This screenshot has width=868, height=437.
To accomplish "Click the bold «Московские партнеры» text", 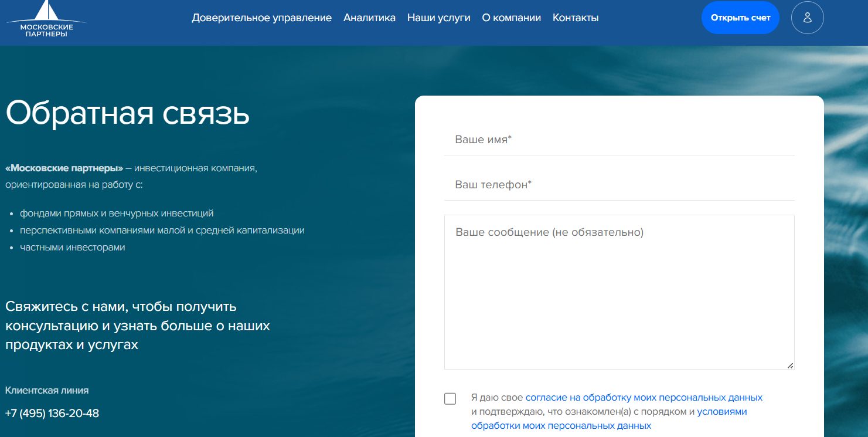I will pyautogui.click(x=64, y=168).
